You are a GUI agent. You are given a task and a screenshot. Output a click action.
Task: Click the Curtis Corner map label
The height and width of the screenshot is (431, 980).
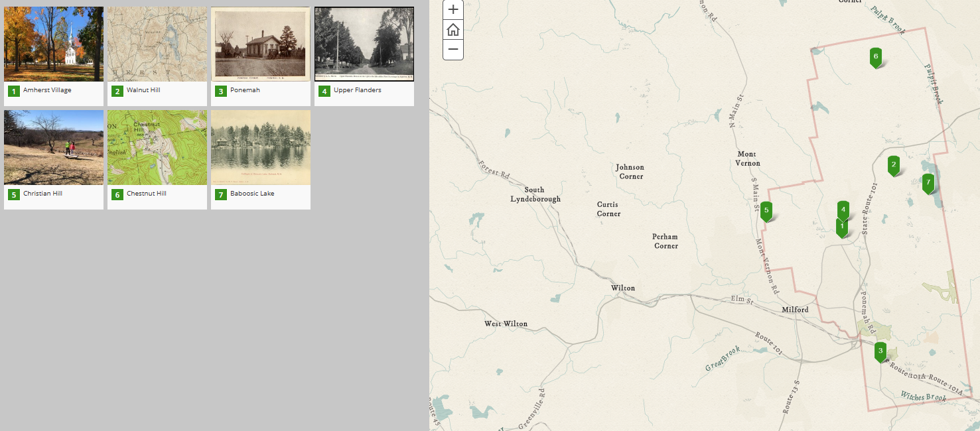point(608,209)
